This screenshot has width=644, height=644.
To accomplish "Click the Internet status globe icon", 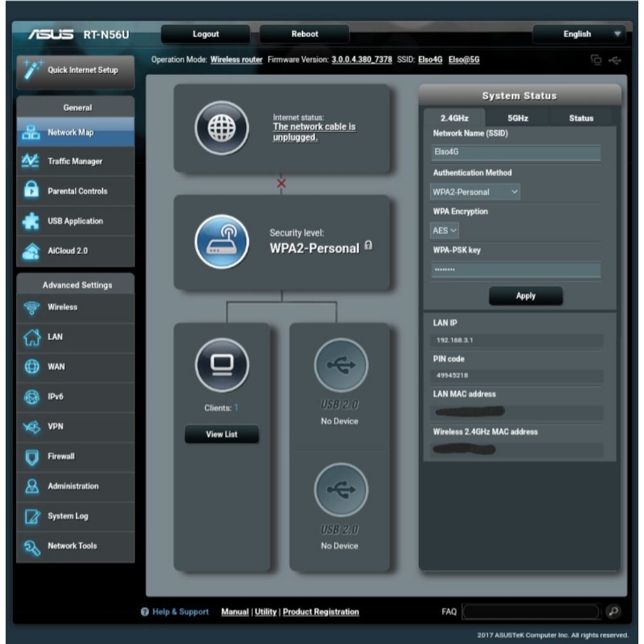I will [x=221, y=128].
